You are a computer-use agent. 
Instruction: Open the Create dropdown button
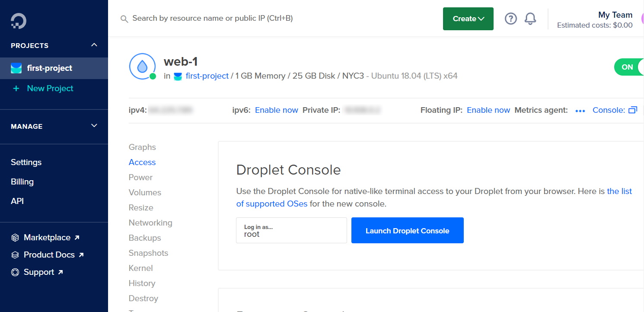(468, 19)
